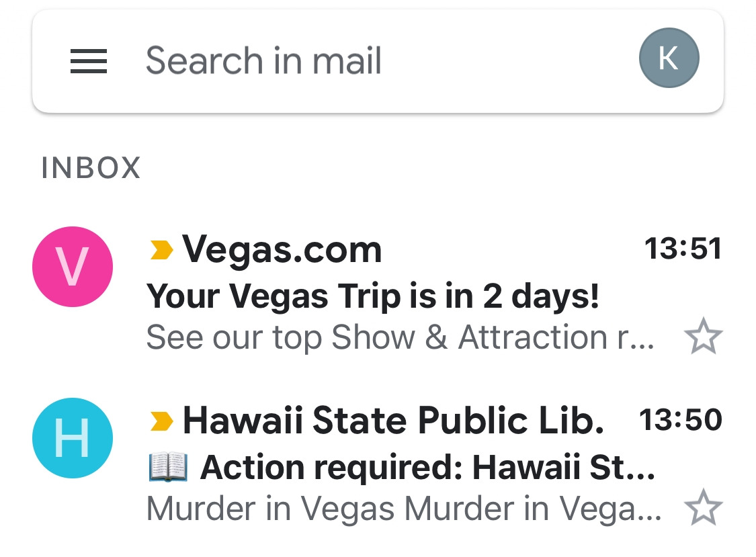Open "Your Vegas Trip is in 2 days!" email

point(372,296)
